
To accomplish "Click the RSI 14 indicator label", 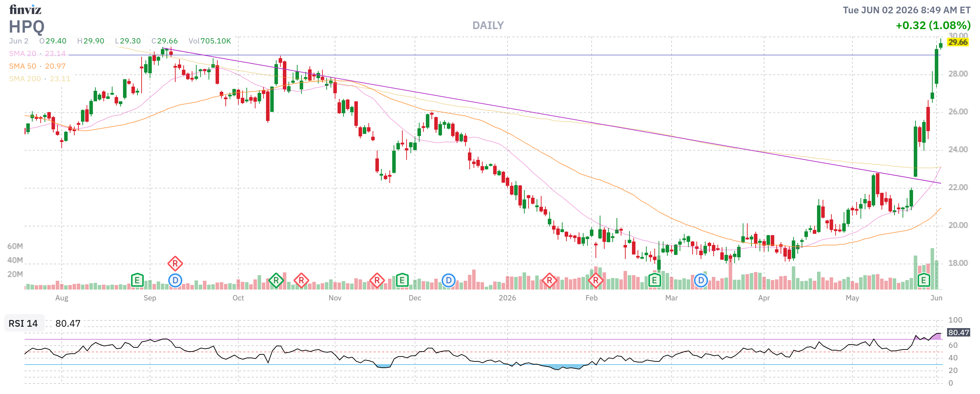I will tap(23, 323).
